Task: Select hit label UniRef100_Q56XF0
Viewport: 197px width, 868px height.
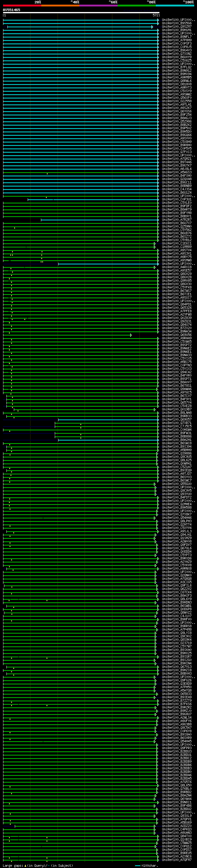Action: (x=177, y=98)
